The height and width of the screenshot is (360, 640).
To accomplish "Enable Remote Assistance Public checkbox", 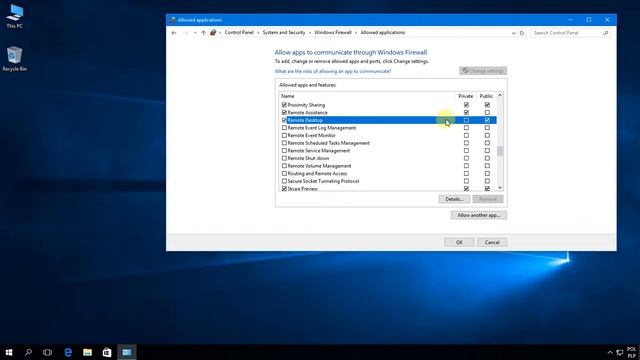I will 487,113.
